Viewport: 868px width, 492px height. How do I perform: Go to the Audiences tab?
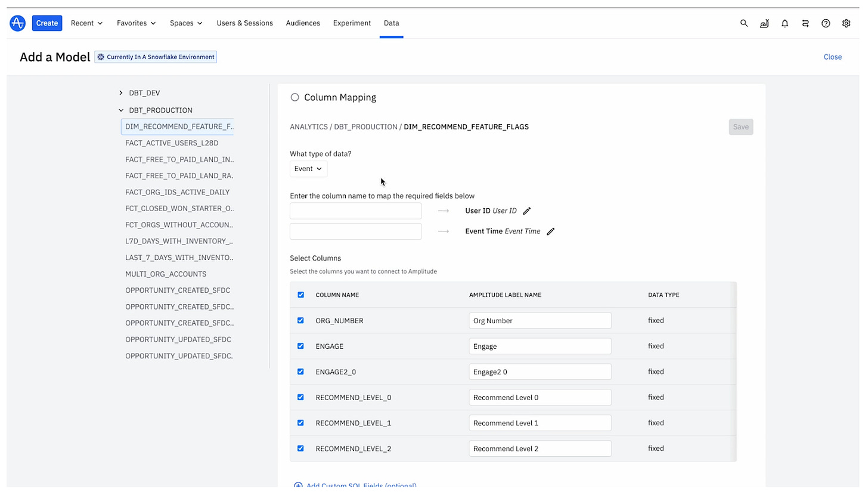303,23
